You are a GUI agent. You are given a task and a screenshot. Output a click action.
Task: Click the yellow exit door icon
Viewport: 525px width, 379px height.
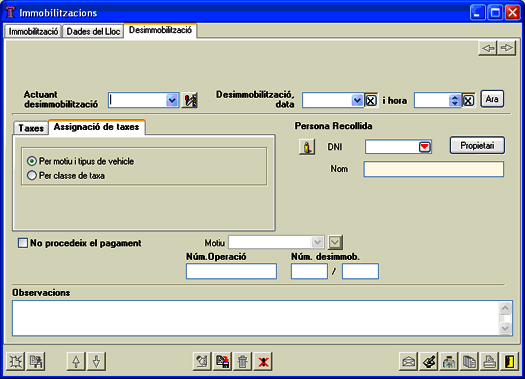pos(510,362)
